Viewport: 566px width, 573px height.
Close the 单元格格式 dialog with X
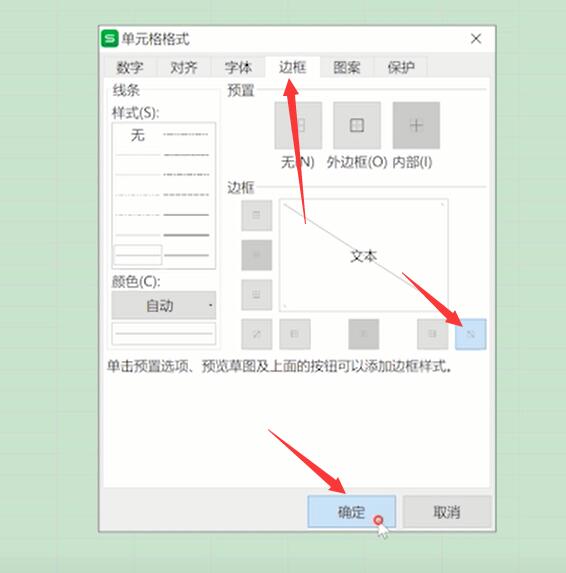point(476,39)
